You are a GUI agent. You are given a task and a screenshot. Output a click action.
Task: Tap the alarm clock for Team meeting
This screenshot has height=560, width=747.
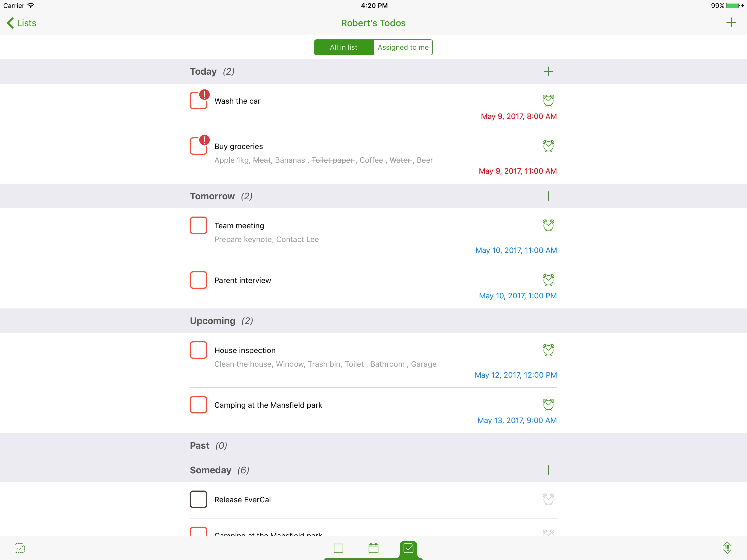coord(548,225)
